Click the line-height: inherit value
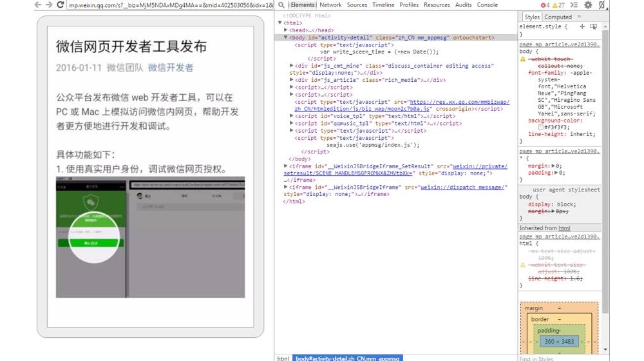644x361 pixels. (x=582, y=134)
